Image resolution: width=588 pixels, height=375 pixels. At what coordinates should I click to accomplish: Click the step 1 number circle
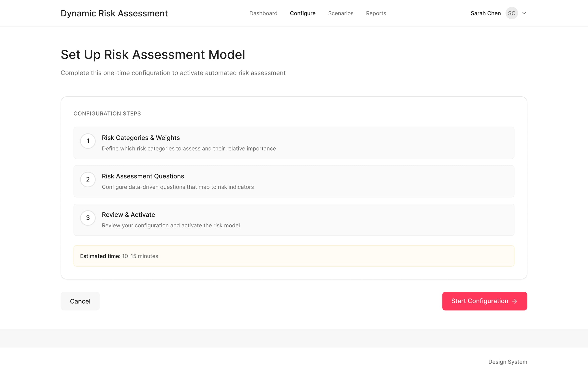point(88,141)
